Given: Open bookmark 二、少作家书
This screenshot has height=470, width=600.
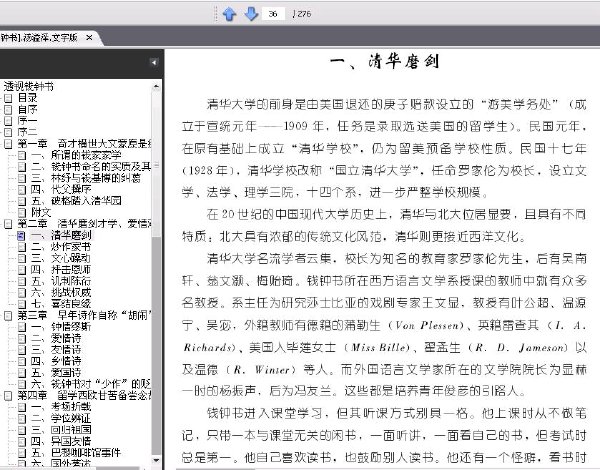Looking at the screenshot, I should [61, 247].
